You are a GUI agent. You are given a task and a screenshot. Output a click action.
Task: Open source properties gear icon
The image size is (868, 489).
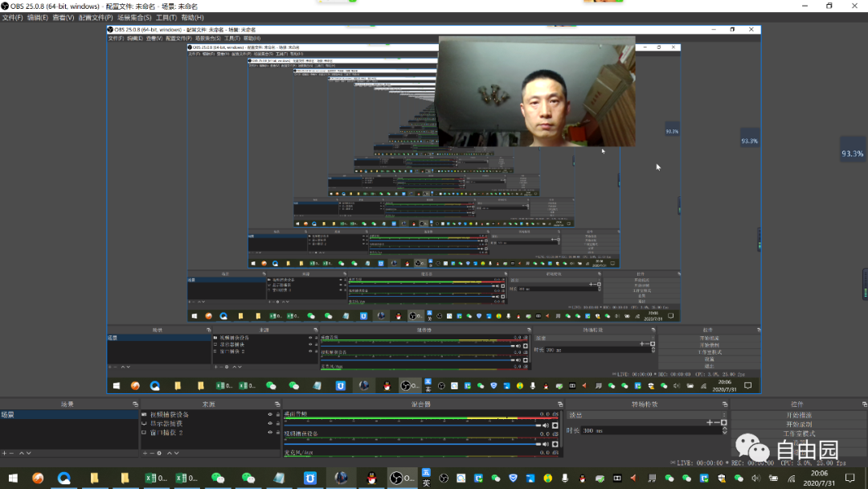coord(159,453)
